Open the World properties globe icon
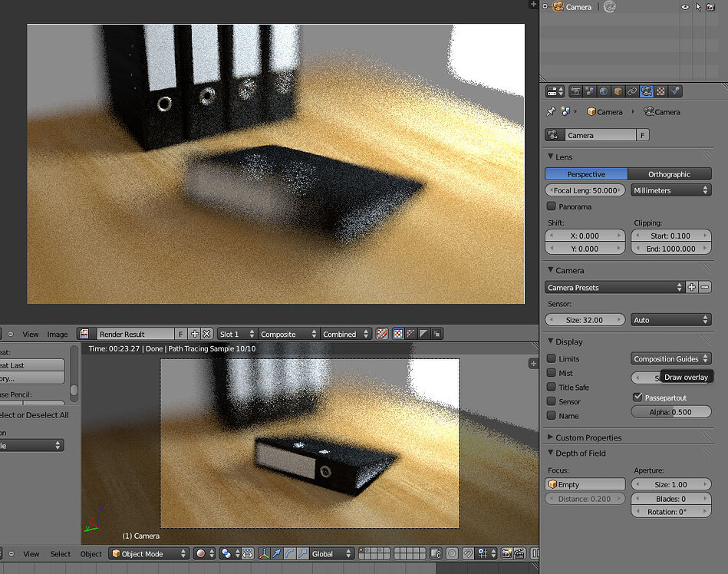This screenshot has width=728, height=574. pyautogui.click(x=604, y=91)
